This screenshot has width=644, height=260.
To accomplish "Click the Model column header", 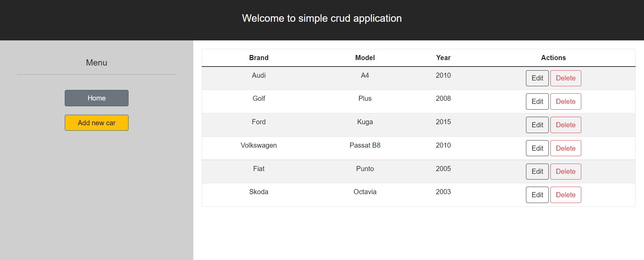I will point(365,58).
